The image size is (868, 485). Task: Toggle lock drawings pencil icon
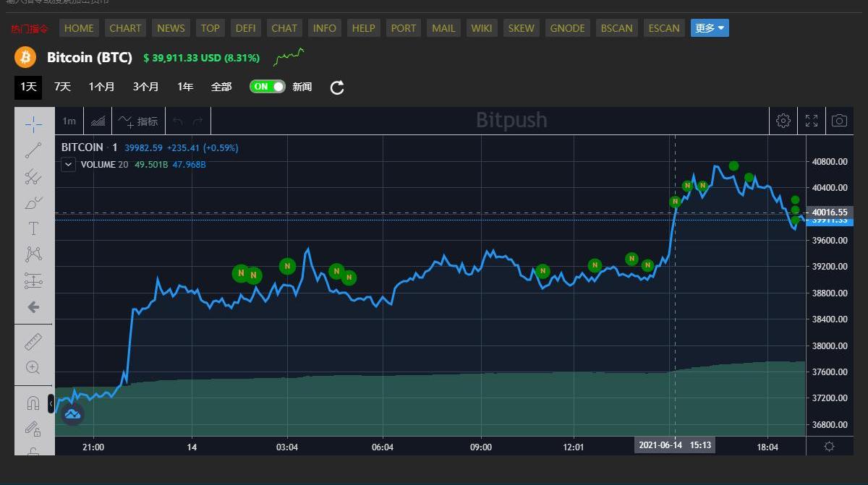coord(33,429)
